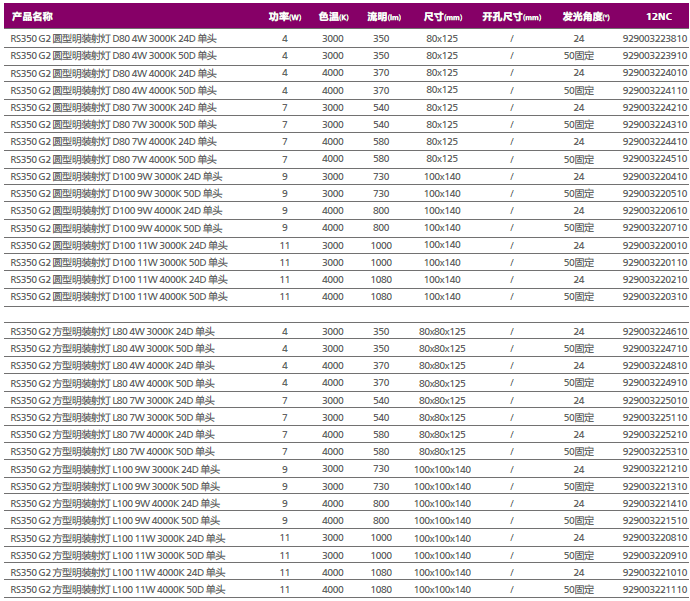The height and width of the screenshot is (601, 690).
Task: Select the 开孔尺寸(mm) column header
Action: coord(511,17)
